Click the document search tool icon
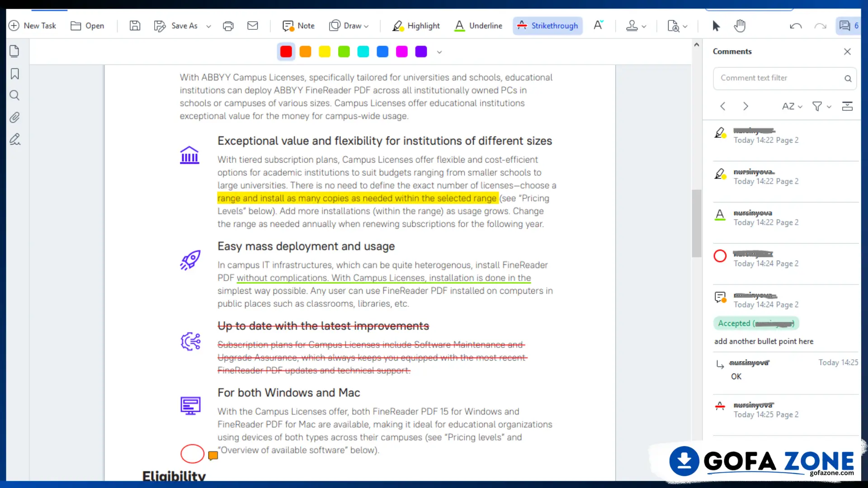 (x=673, y=26)
